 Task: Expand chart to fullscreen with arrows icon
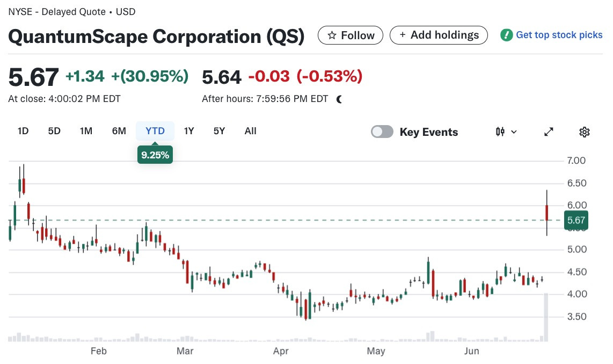tap(549, 132)
